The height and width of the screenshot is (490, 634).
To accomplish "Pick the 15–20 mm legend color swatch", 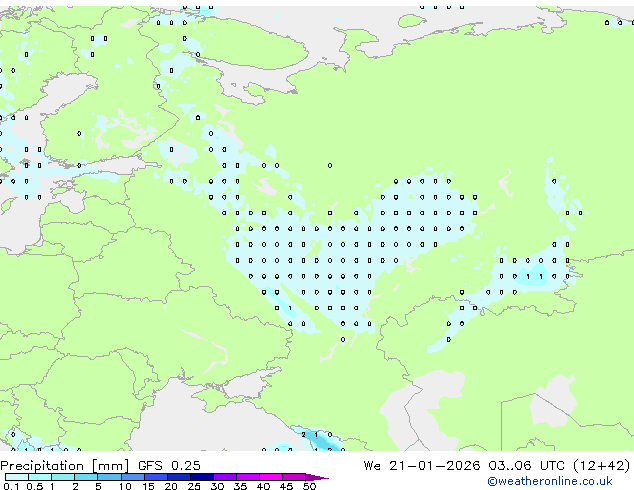I will click(155, 477).
